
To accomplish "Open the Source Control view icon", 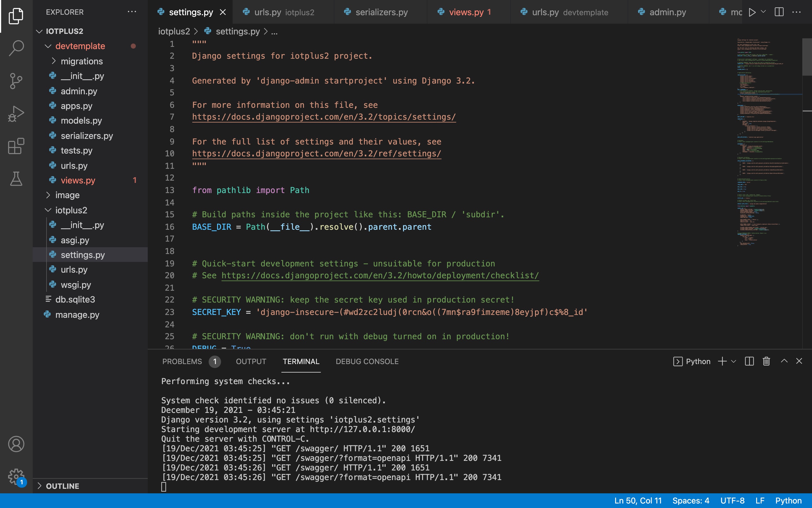I will [16, 81].
